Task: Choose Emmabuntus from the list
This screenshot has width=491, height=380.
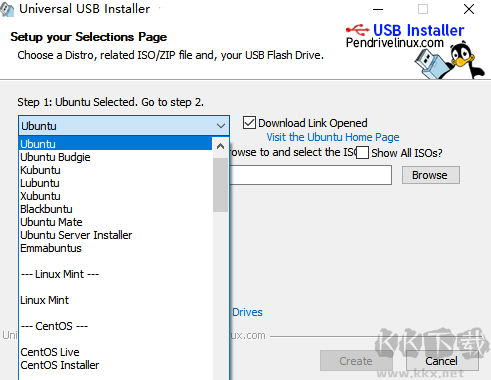Action: [x=116, y=248]
